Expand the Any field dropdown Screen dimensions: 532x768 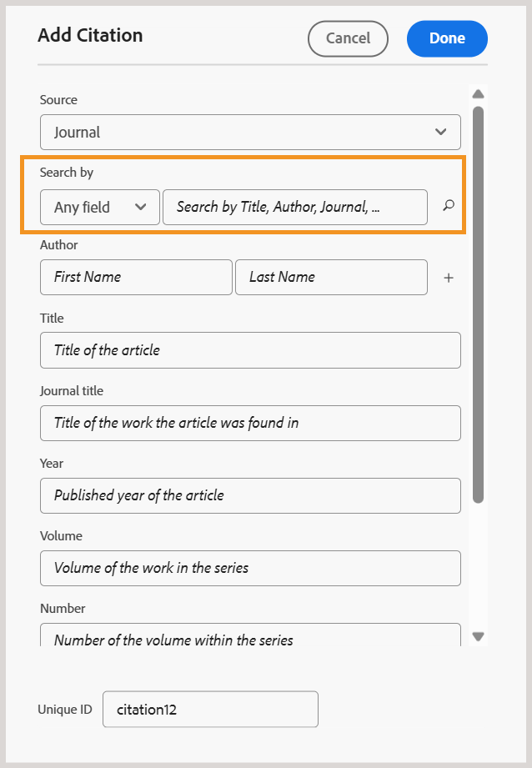click(x=100, y=207)
